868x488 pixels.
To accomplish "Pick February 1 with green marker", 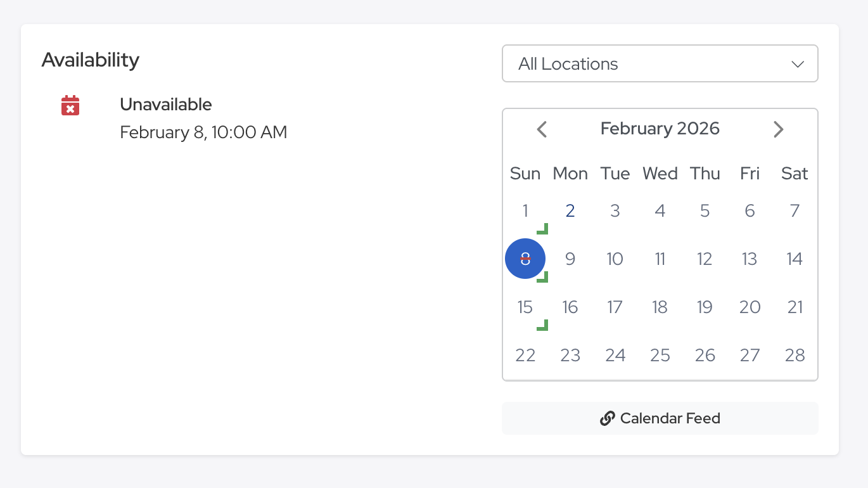I will [x=525, y=211].
